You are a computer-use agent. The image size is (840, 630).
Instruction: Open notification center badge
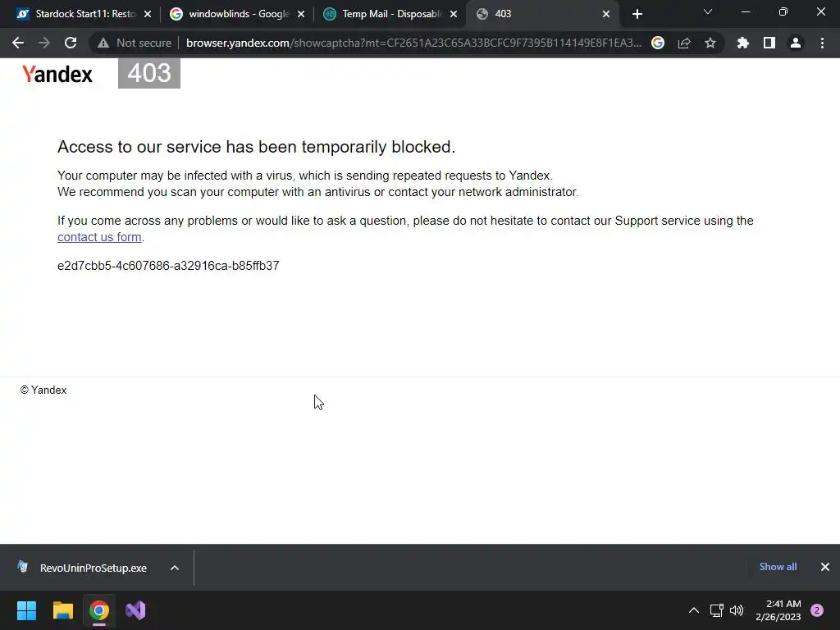click(x=817, y=610)
